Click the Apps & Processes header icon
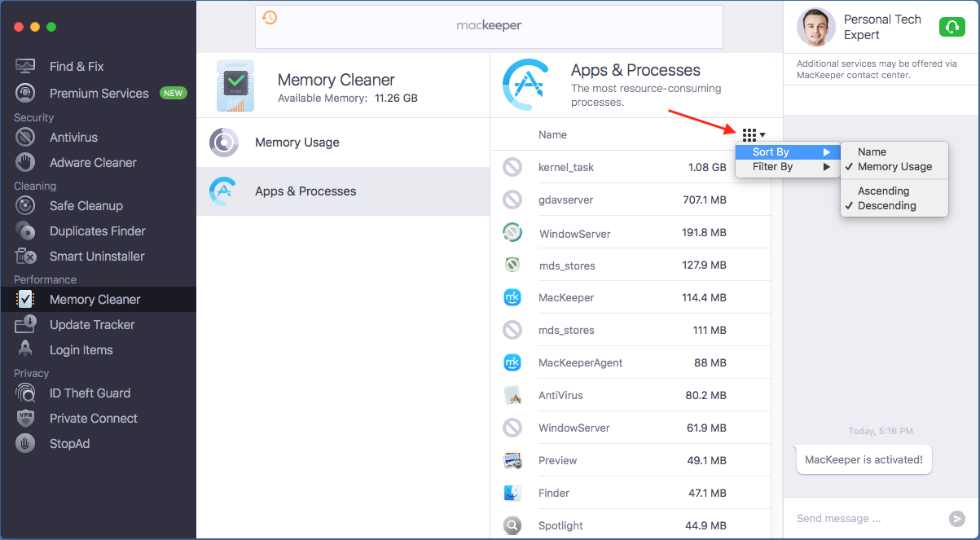980x540 pixels. pyautogui.click(x=525, y=86)
